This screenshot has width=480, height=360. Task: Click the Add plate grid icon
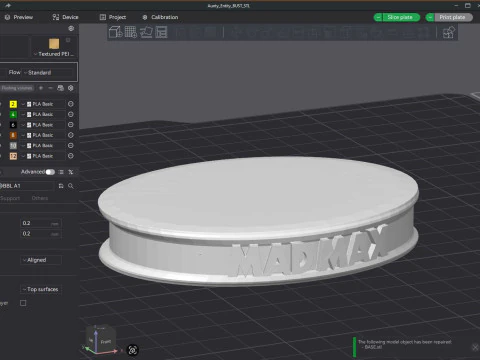(x=131, y=32)
